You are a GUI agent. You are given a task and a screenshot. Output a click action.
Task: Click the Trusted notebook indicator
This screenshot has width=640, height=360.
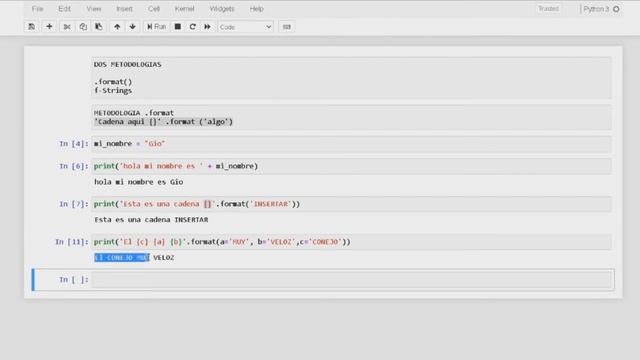tap(548, 9)
